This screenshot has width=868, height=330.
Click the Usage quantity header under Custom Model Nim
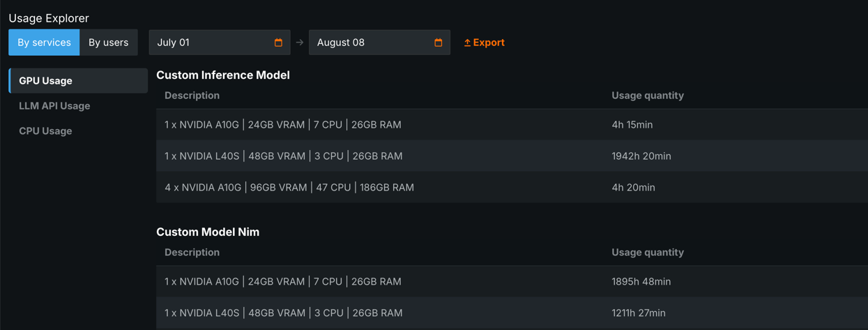(648, 253)
